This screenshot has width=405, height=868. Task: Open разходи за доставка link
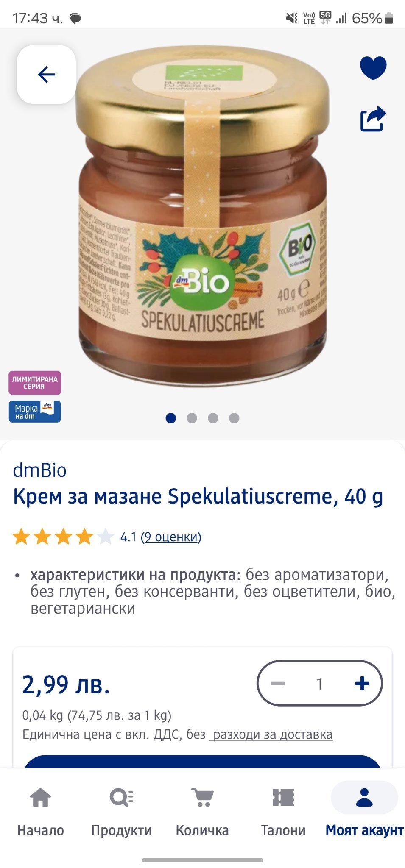pos(272,734)
